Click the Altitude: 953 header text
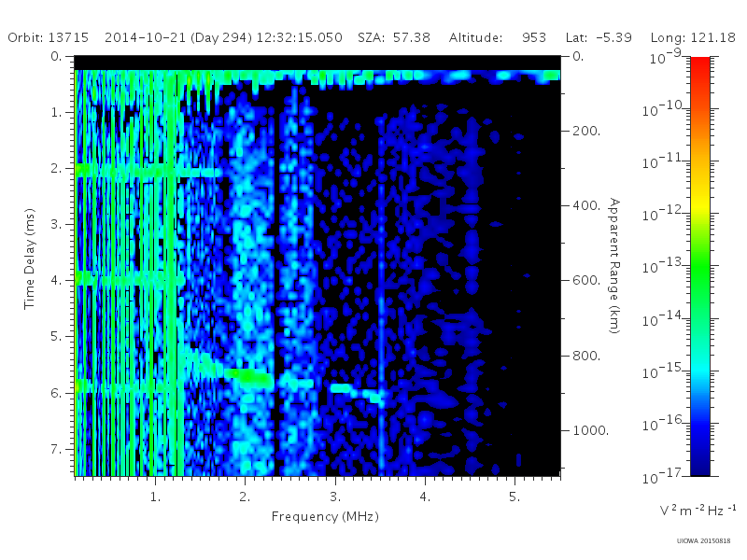747x560 pixels. [x=498, y=37]
